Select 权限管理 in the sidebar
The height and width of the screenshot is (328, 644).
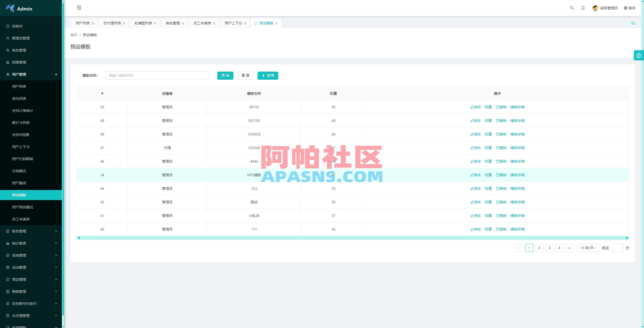(19, 62)
